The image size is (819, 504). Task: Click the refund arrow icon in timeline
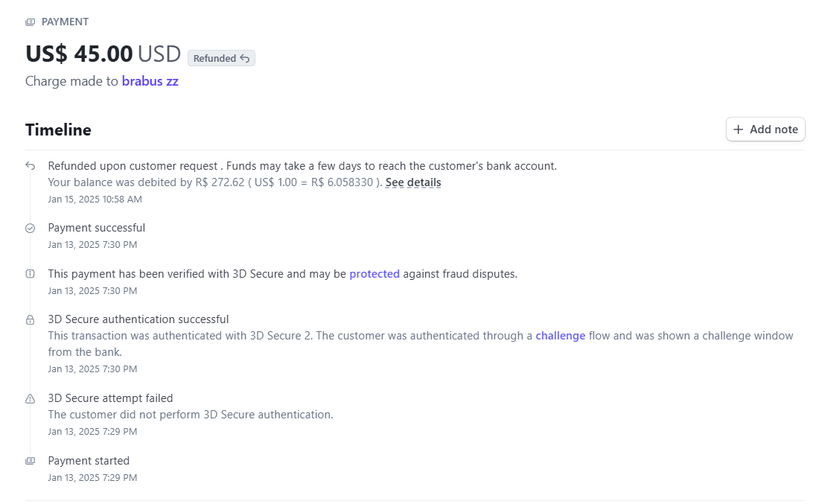pyautogui.click(x=31, y=166)
